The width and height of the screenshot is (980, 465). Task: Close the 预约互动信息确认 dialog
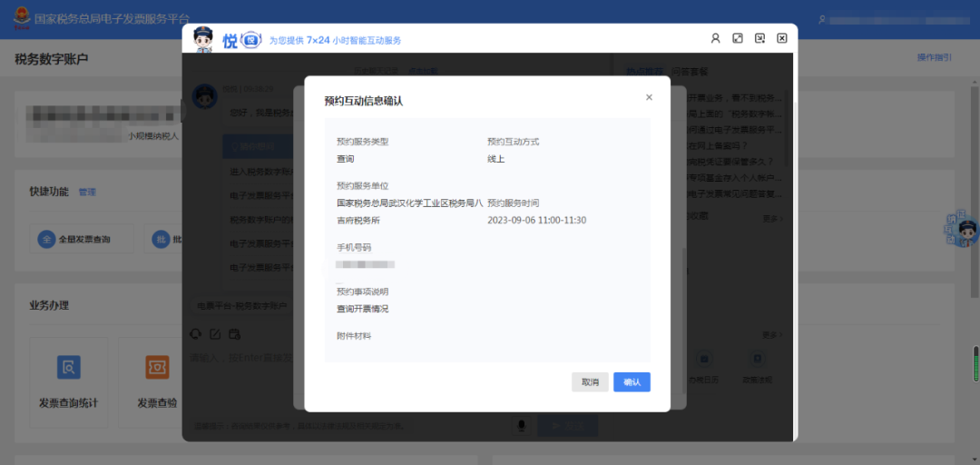649,97
